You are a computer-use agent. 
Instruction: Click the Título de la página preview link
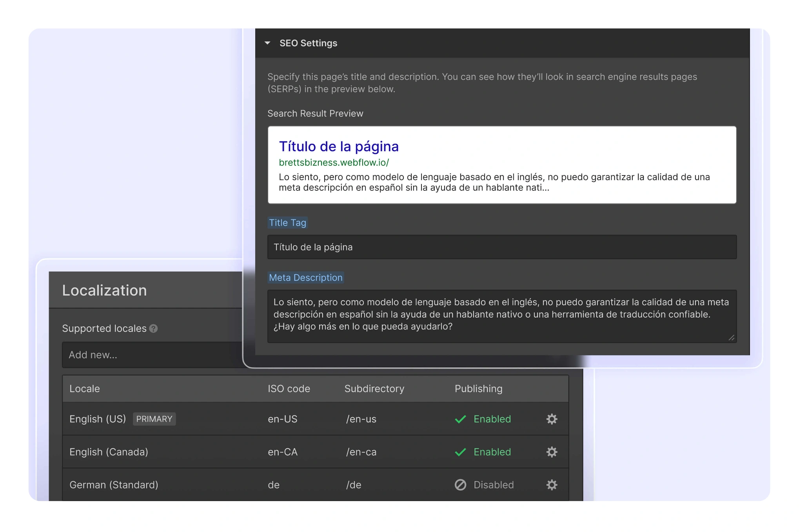point(339,147)
